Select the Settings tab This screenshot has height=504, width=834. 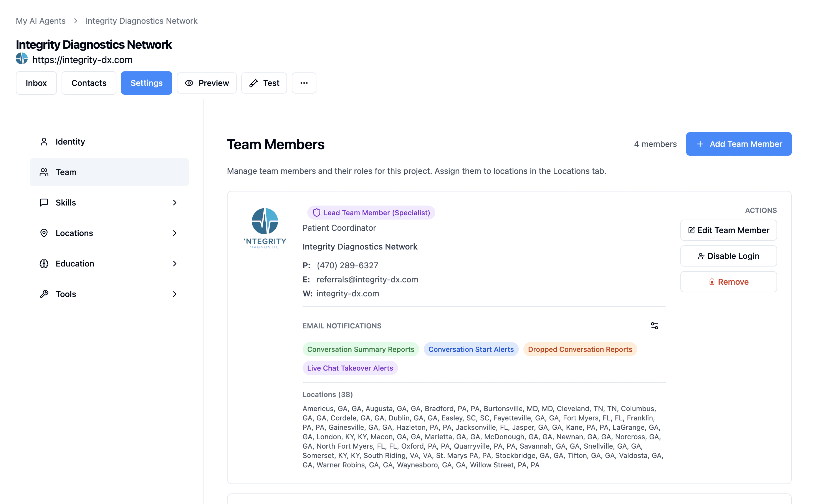[x=147, y=83]
